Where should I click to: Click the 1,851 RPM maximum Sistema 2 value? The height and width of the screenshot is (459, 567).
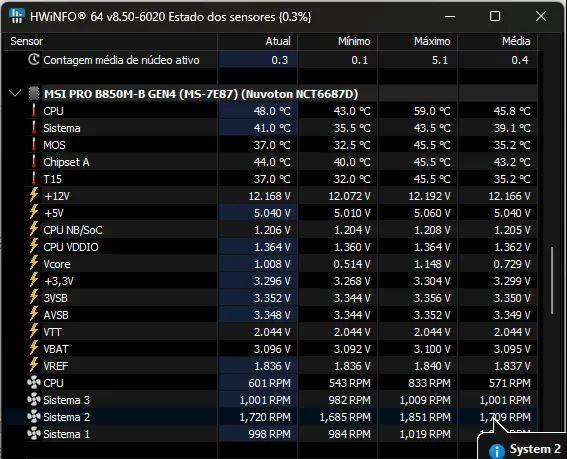(x=425, y=417)
